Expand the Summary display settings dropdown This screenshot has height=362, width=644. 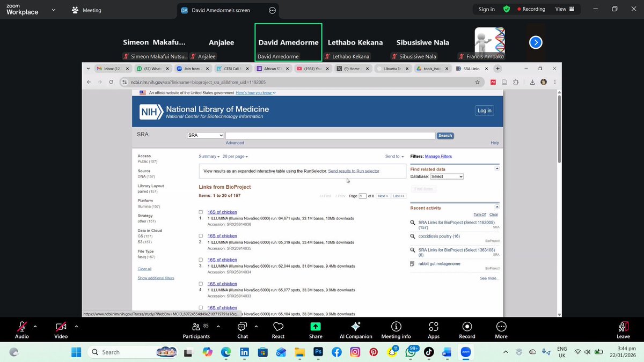point(209,157)
